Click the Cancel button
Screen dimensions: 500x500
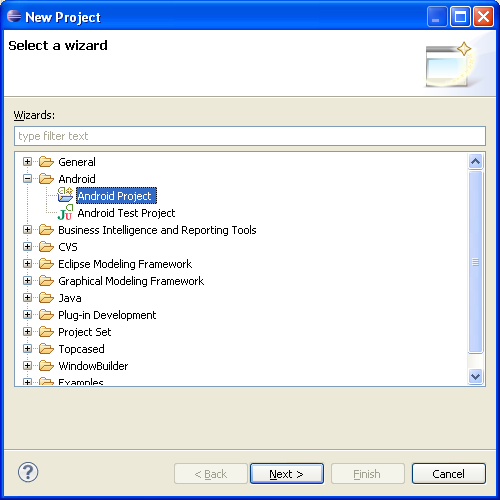click(449, 473)
